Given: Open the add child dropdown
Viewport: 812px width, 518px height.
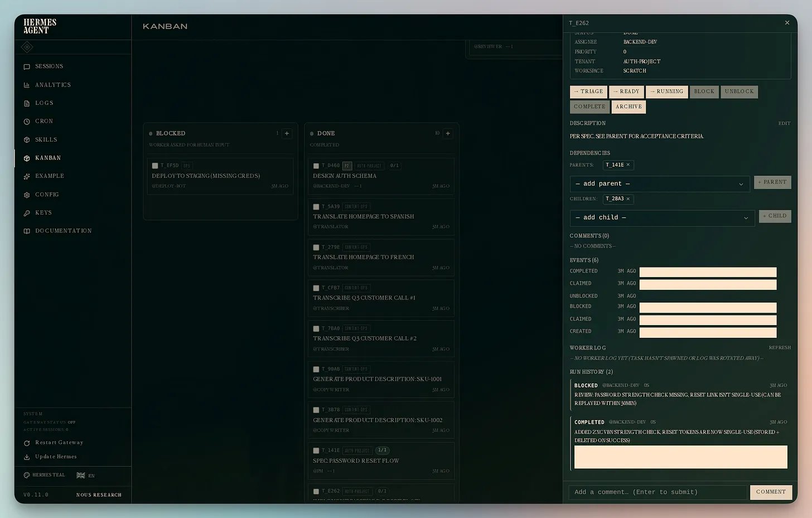Looking at the screenshot, I should [662, 218].
